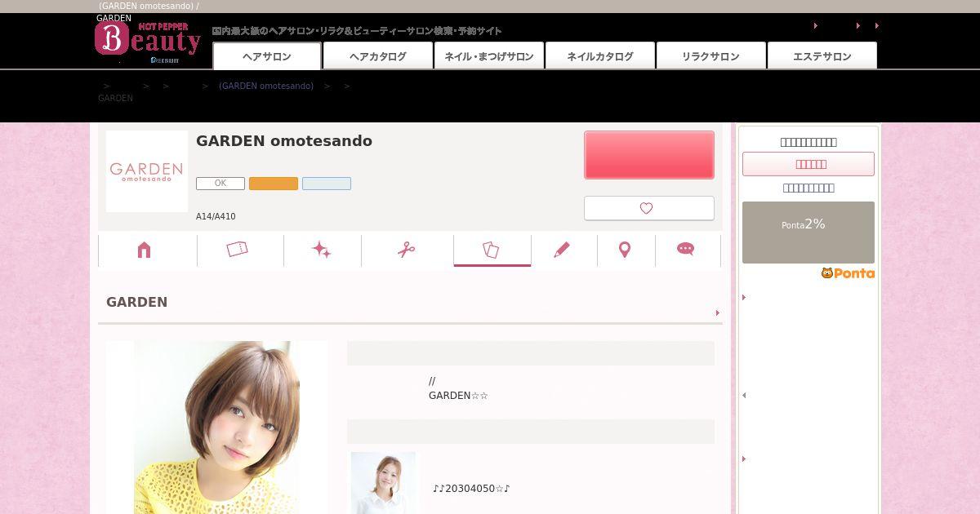Open ネイル・まつげサロン tab
This screenshot has width=980, height=514.
(x=489, y=55)
